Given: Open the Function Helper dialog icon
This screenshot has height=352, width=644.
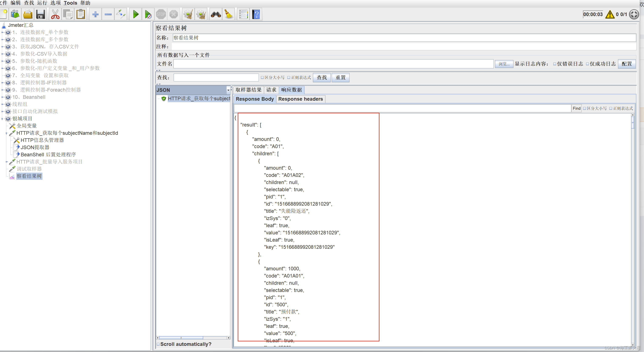Looking at the screenshot, I should tap(243, 14).
